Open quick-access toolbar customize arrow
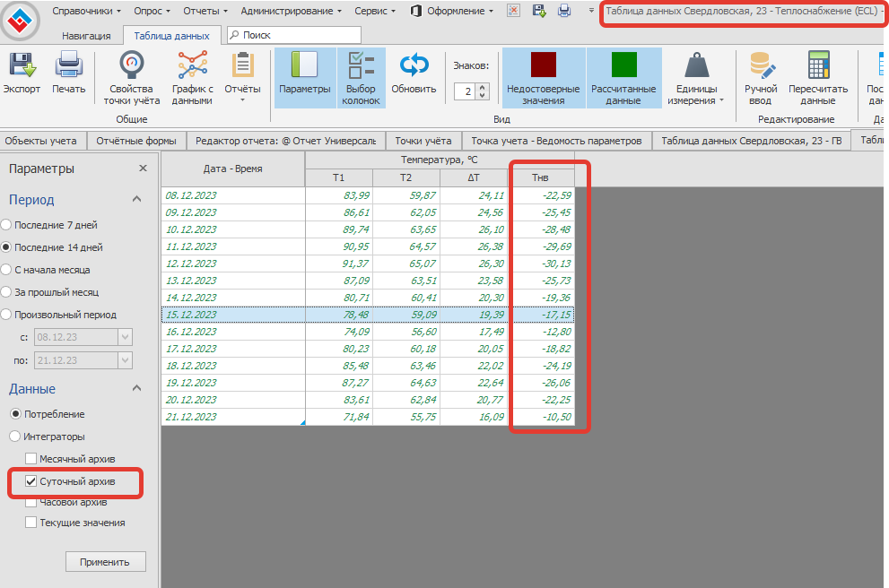 point(591,10)
